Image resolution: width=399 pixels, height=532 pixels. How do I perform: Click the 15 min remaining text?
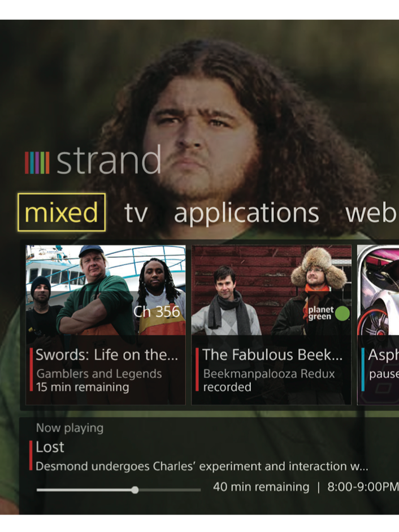pyautogui.click(x=83, y=387)
